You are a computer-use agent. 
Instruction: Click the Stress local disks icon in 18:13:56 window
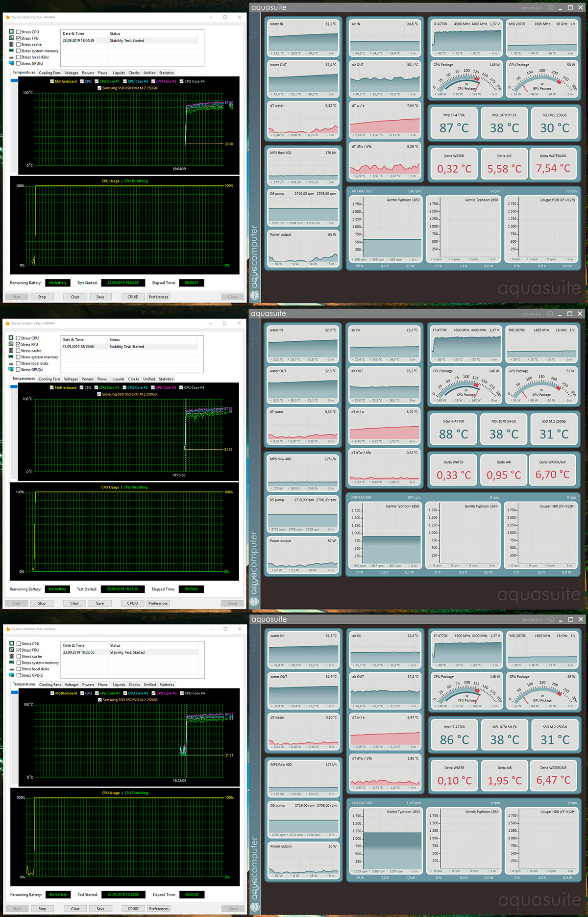coord(11,363)
